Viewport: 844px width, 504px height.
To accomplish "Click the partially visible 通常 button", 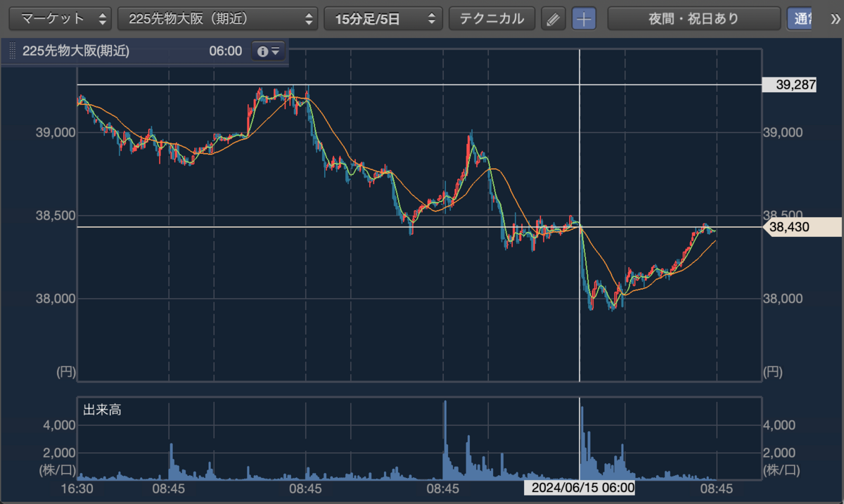I will [x=798, y=19].
